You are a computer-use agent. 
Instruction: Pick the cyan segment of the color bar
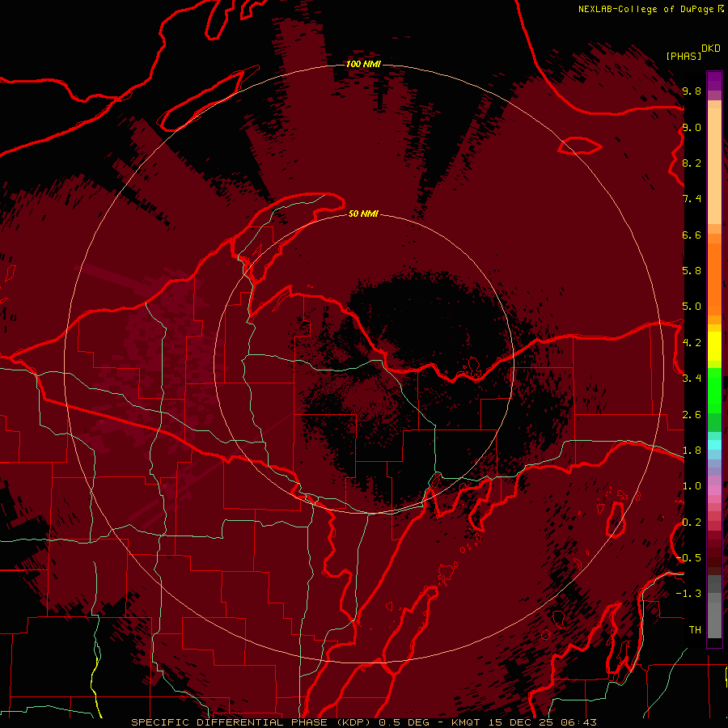(714, 445)
